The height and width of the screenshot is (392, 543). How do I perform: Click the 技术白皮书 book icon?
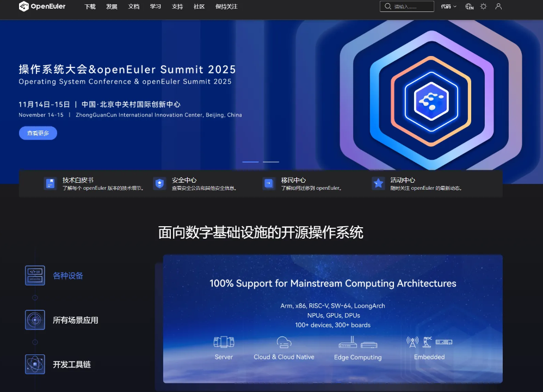[x=50, y=183]
